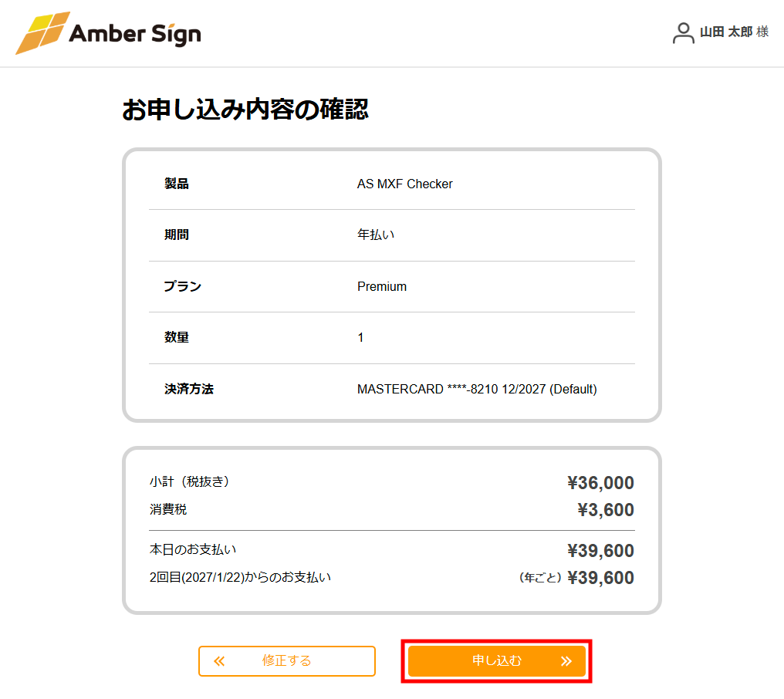Click the Amber Sign logo
Image resolution: width=784 pixels, height=699 pixels.
(108, 33)
